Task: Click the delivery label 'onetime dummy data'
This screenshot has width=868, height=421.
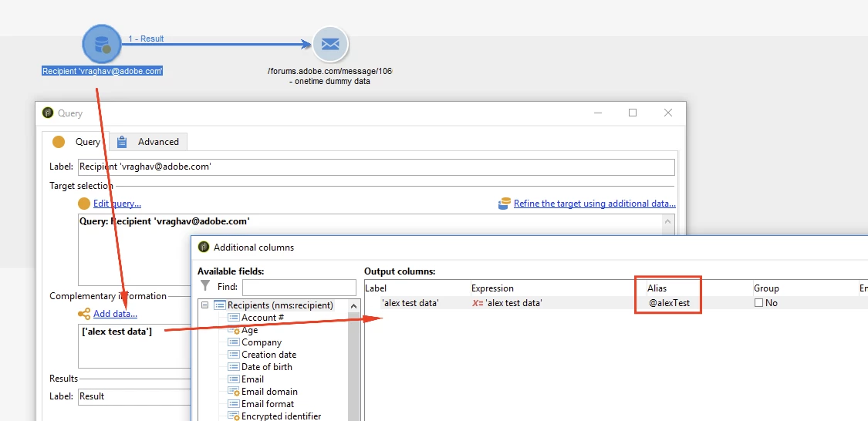Action: 329,81
